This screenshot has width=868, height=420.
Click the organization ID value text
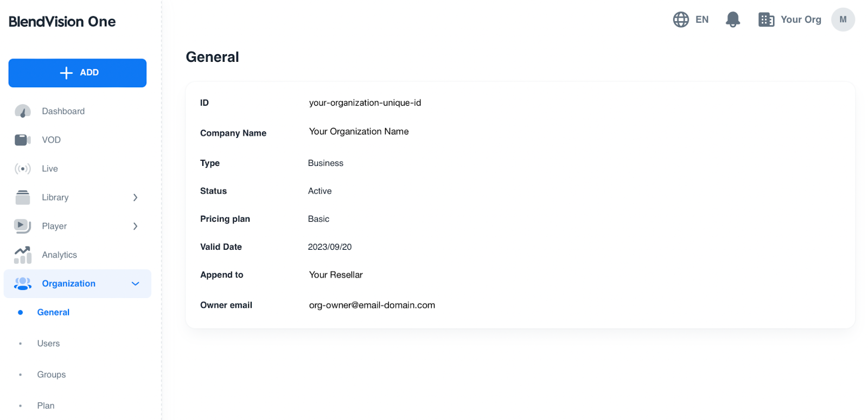pyautogui.click(x=365, y=103)
